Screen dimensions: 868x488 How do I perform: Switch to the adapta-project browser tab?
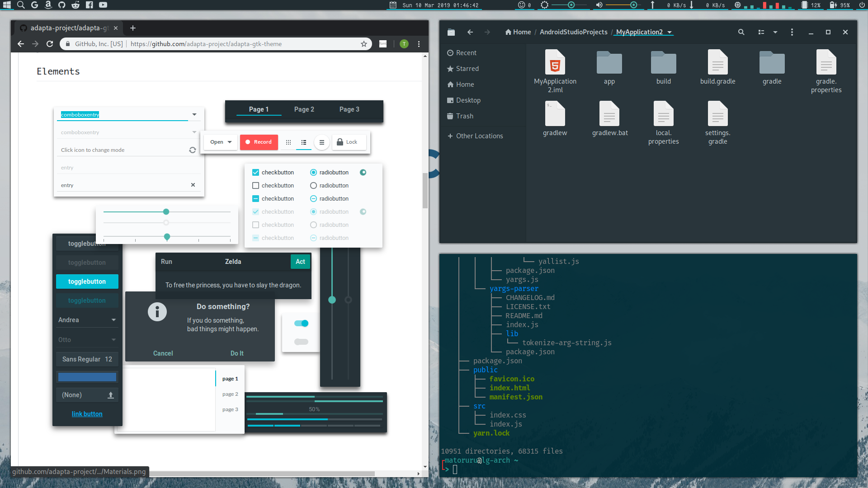coord(68,28)
